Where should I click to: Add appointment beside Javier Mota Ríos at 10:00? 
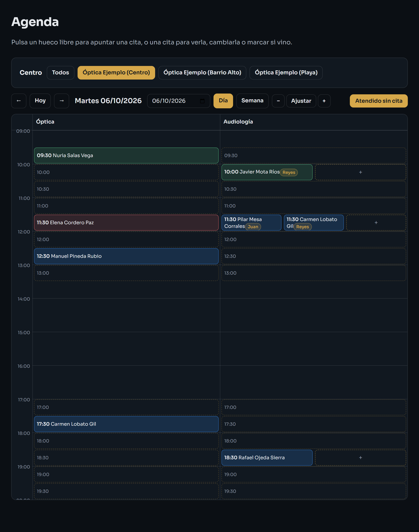tap(360, 172)
